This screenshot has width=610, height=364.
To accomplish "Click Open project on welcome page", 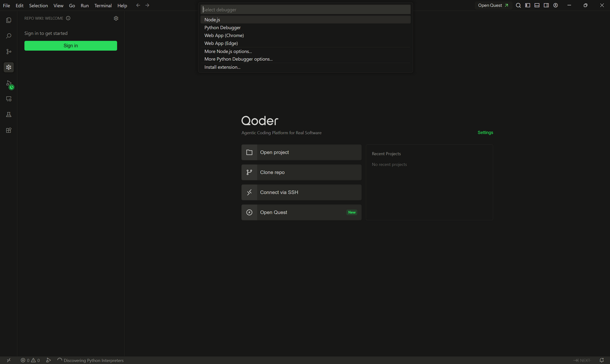I will (x=301, y=152).
